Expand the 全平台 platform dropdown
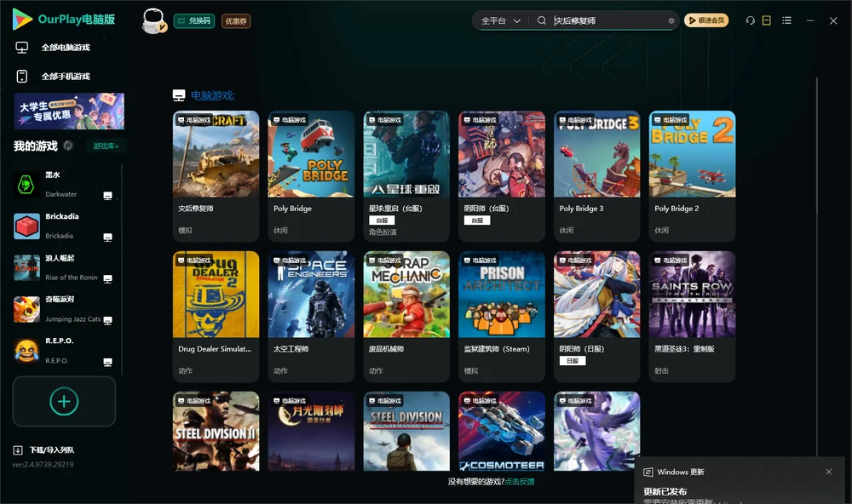Viewport: 852px width, 504px height. 500,20
